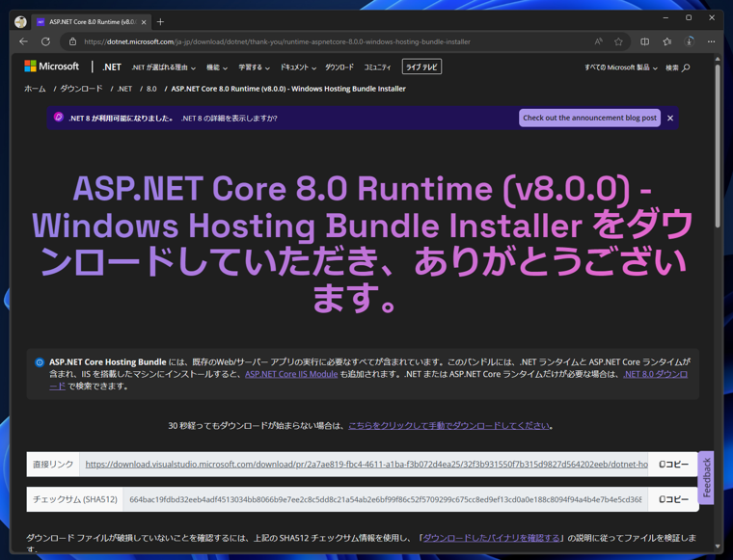Image resolution: width=733 pixels, height=560 pixels.
Task: Expand the ドキュメント dropdown menu
Action: (x=298, y=67)
